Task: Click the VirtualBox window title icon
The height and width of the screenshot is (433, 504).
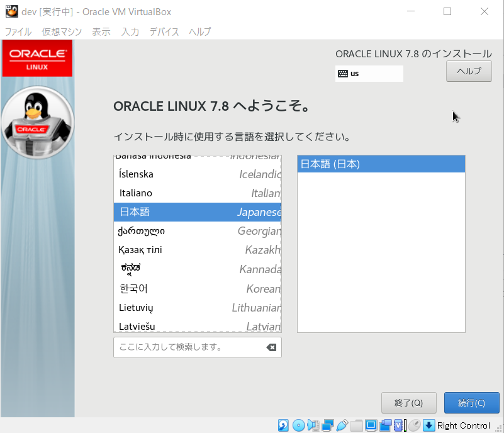Action: pos(11,11)
